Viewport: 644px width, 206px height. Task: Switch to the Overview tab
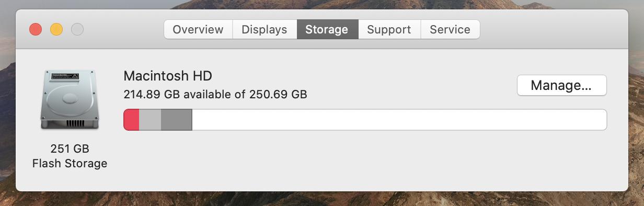click(198, 29)
